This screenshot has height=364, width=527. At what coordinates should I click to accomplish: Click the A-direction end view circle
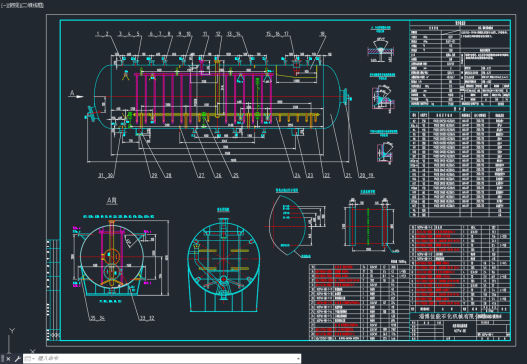pyautogui.click(x=112, y=257)
